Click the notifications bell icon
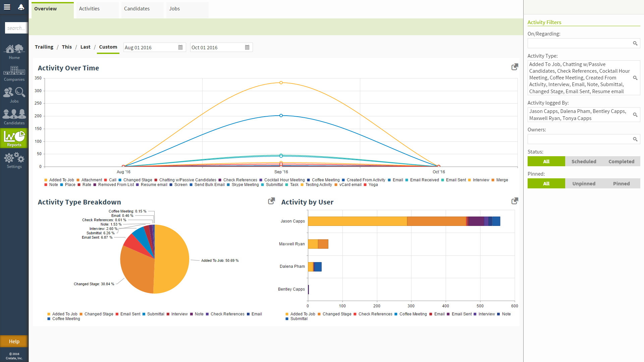The width and height of the screenshot is (644, 362). (x=21, y=7)
